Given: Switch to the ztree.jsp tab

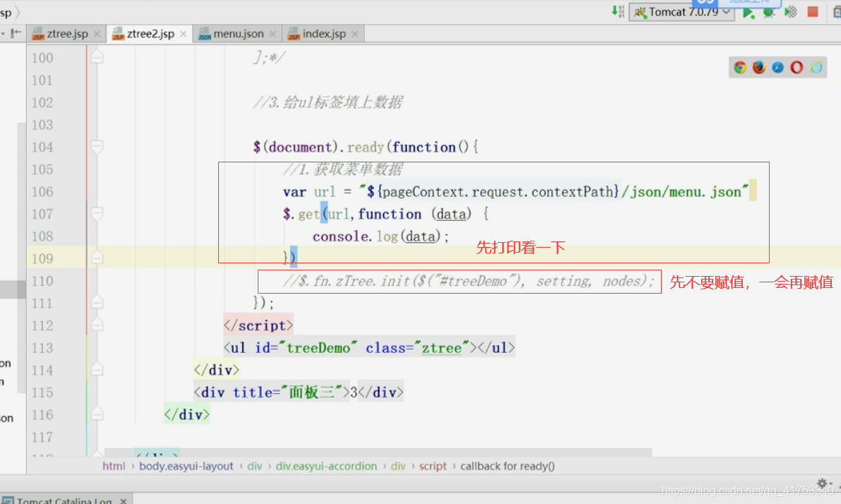Looking at the screenshot, I should coord(67,34).
